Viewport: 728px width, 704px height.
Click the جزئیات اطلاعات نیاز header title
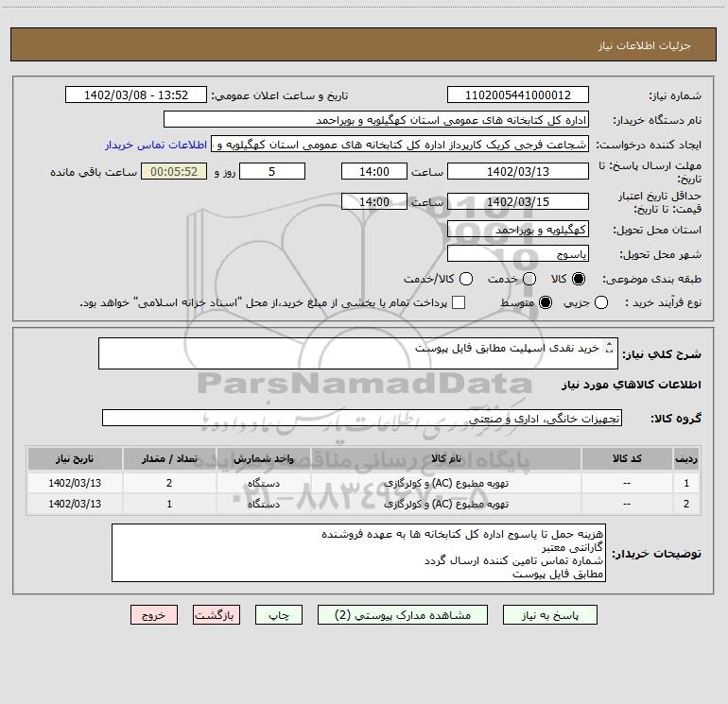click(644, 45)
